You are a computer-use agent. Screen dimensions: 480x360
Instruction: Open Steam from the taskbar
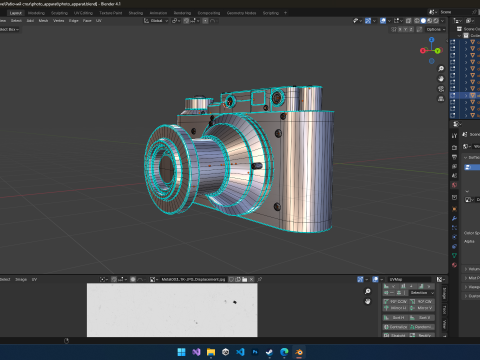click(x=269, y=352)
